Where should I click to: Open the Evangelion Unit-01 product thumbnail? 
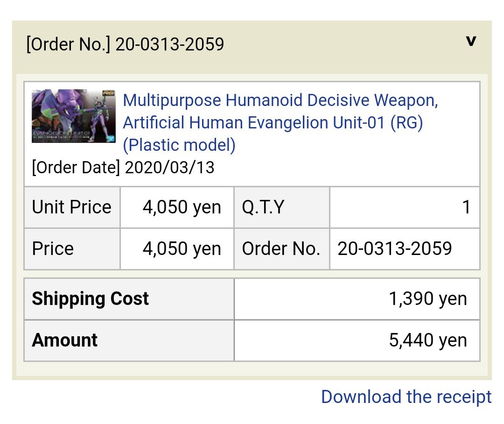coord(74,116)
